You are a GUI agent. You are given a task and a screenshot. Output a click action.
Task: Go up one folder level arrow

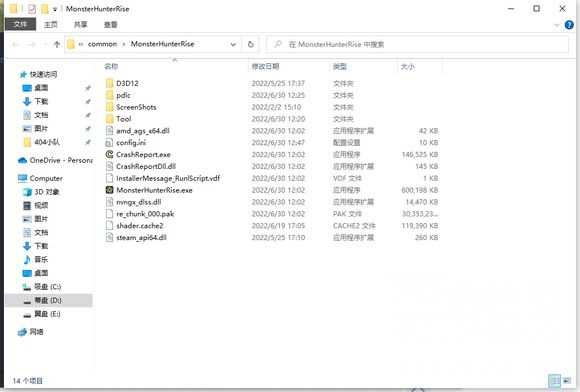(x=57, y=44)
